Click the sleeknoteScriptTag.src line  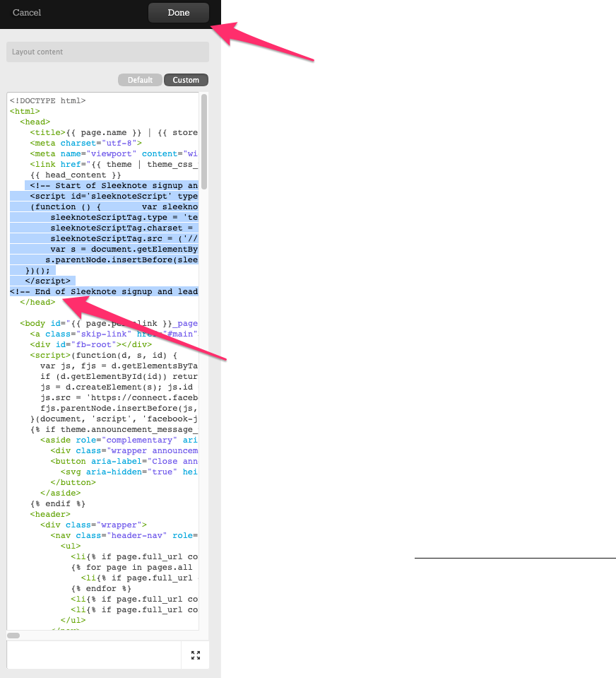[x=124, y=238]
